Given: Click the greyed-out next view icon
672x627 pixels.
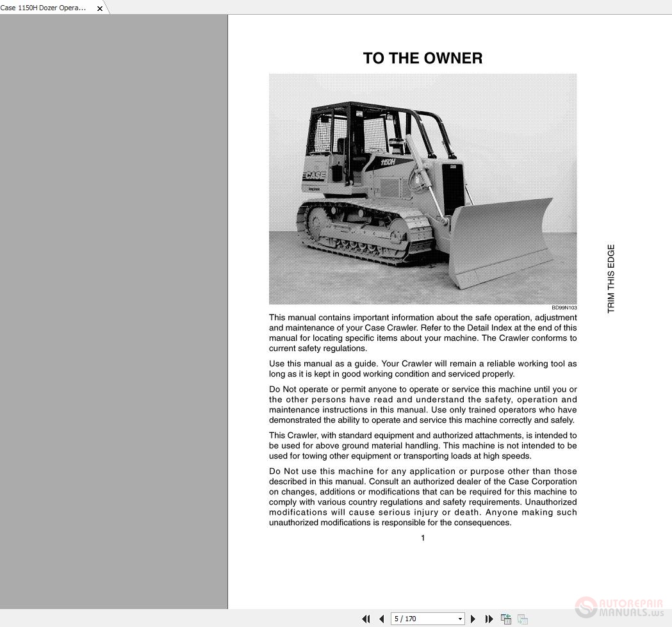Looking at the screenshot, I should (x=523, y=619).
